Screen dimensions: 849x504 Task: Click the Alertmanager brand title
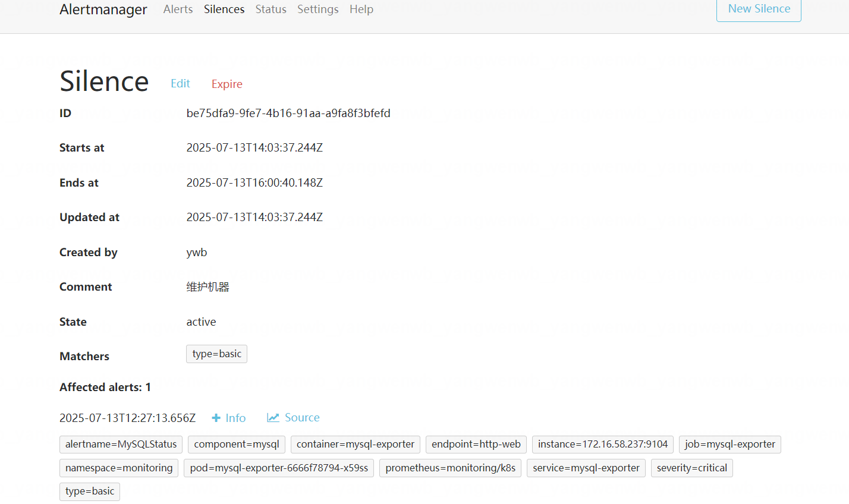(103, 10)
